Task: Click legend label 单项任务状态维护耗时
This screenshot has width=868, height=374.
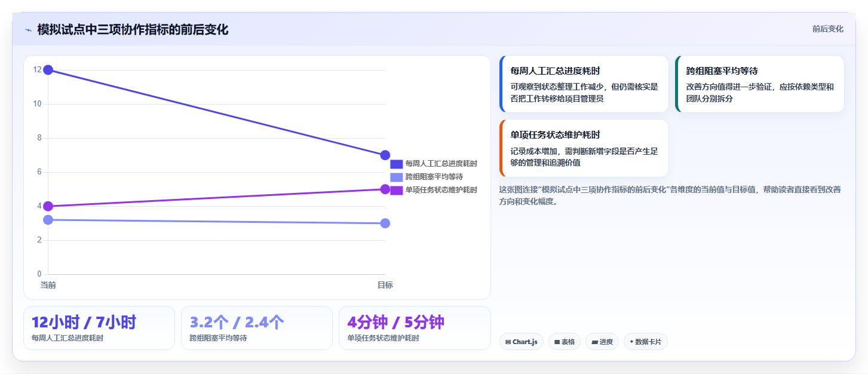Action: point(441,190)
